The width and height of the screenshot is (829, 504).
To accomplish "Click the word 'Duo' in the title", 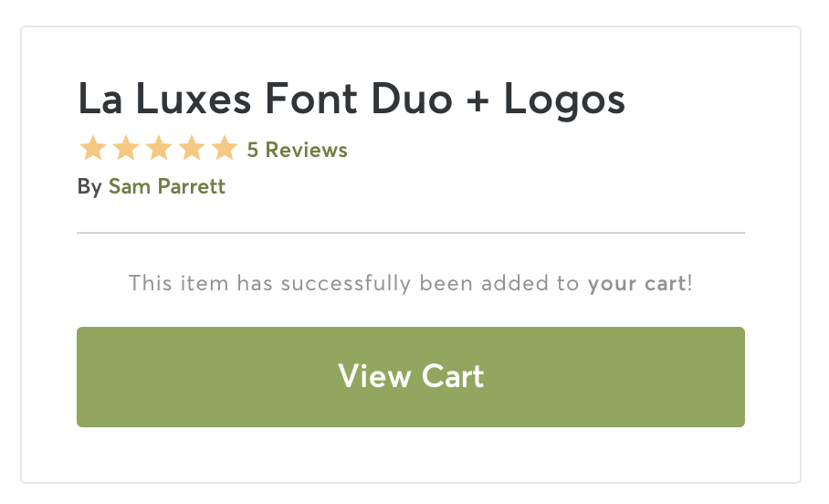I will 412,99.
